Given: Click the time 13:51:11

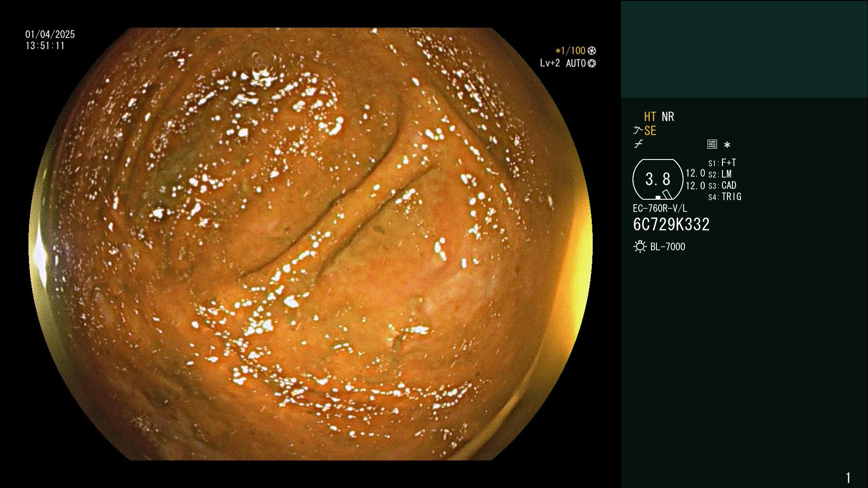Looking at the screenshot, I should click(x=45, y=46).
